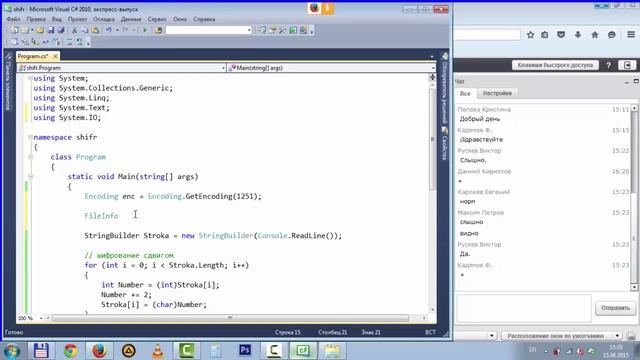Click the Paste toolbar icon
This screenshot has width=640, height=360.
tap(96, 30)
